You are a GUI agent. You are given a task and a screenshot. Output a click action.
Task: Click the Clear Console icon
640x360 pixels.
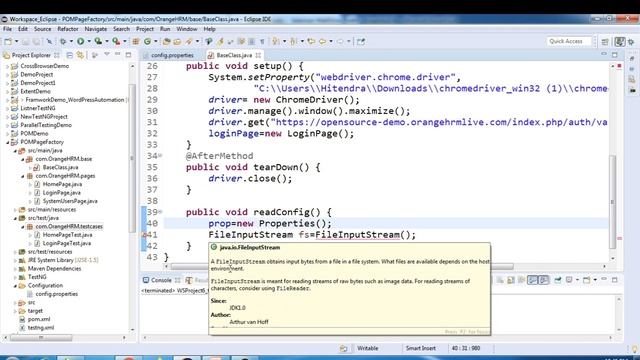tap(500, 280)
